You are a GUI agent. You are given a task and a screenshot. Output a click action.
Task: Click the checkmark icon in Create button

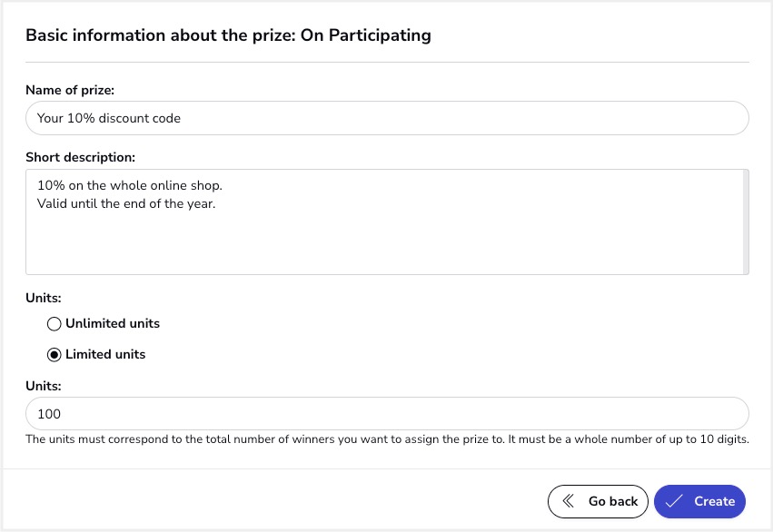click(x=674, y=501)
